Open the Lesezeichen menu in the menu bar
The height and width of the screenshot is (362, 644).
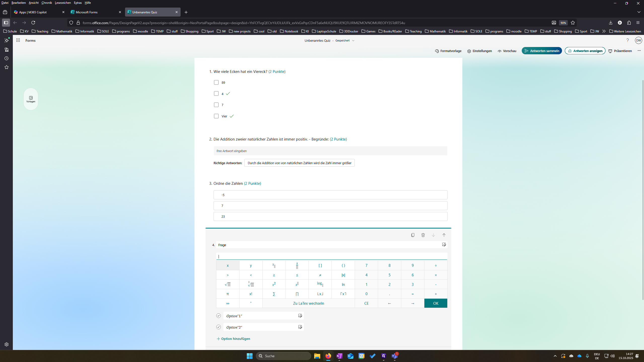(x=63, y=3)
